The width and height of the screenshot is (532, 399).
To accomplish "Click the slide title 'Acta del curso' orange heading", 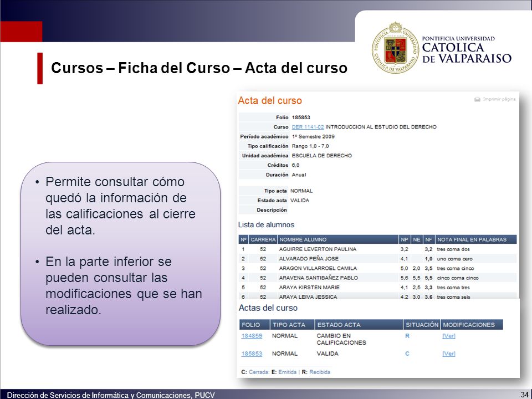I will pyautogui.click(x=270, y=100).
